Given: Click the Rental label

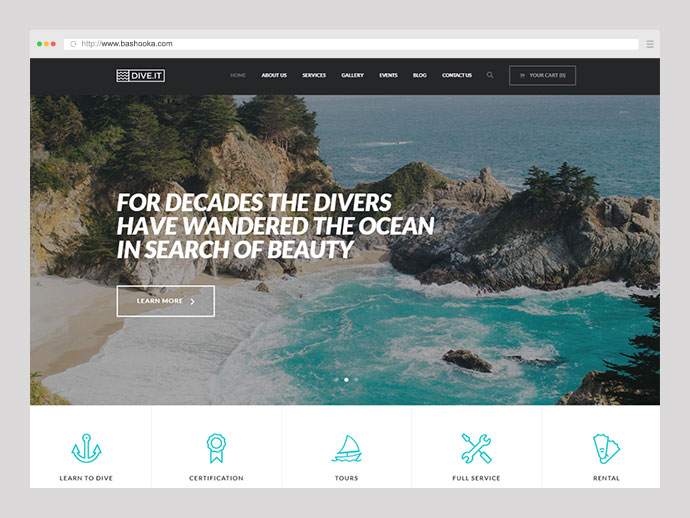Looking at the screenshot, I should point(606,478).
